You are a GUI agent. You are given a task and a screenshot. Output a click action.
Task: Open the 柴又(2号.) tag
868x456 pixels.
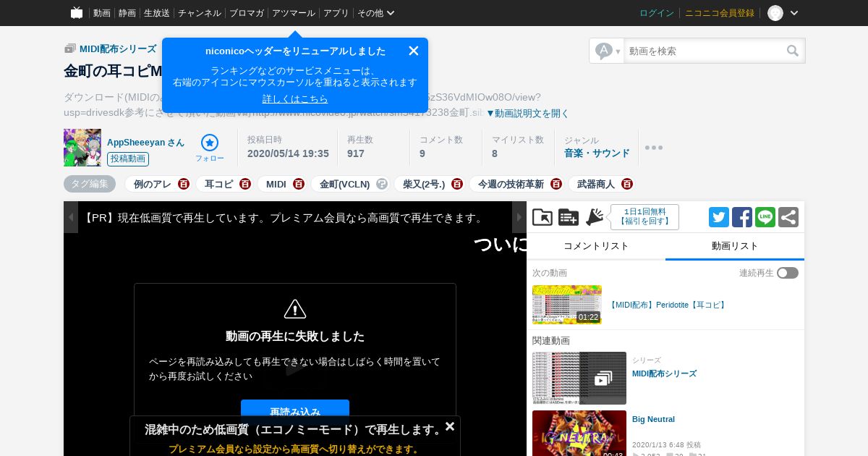point(424,184)
